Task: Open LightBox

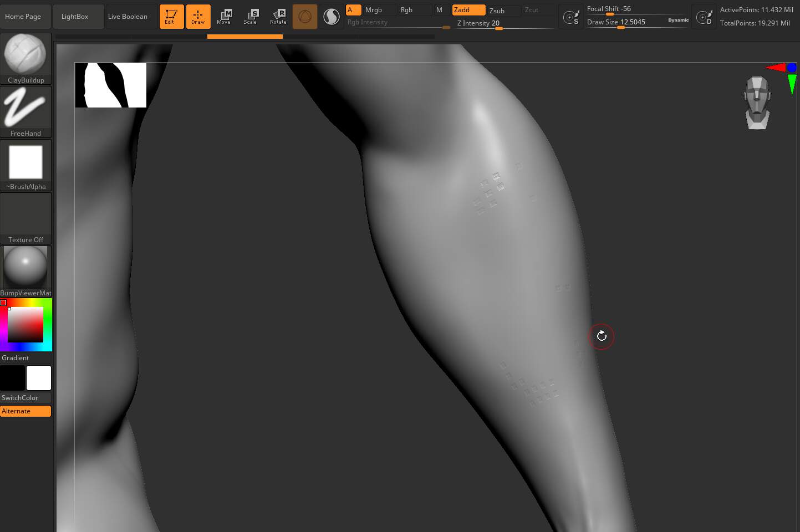Action: coord(74,16)
